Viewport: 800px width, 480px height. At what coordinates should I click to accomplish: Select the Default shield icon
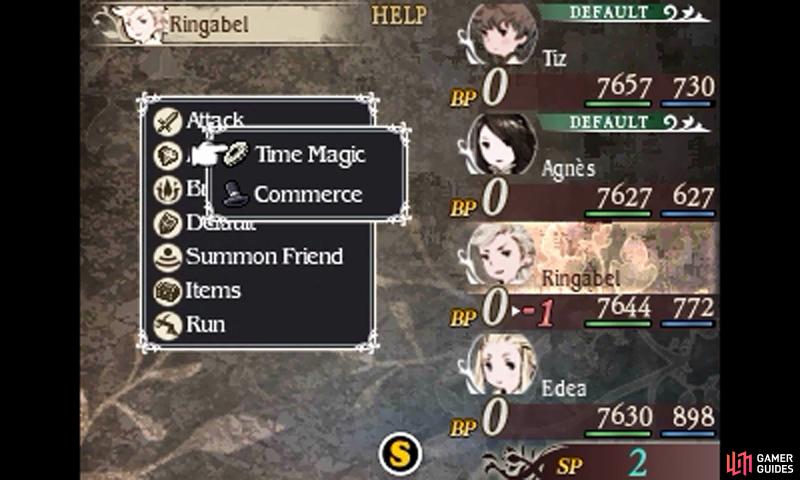(168, 223)
